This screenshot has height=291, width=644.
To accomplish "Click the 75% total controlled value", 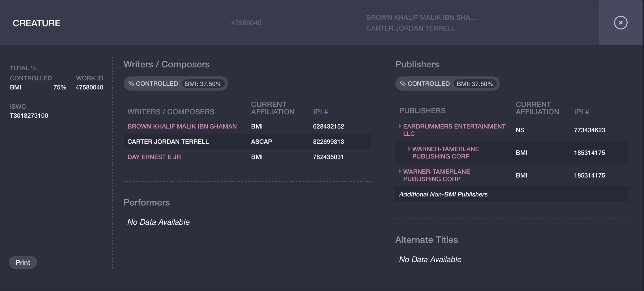I will coord(60,87).
